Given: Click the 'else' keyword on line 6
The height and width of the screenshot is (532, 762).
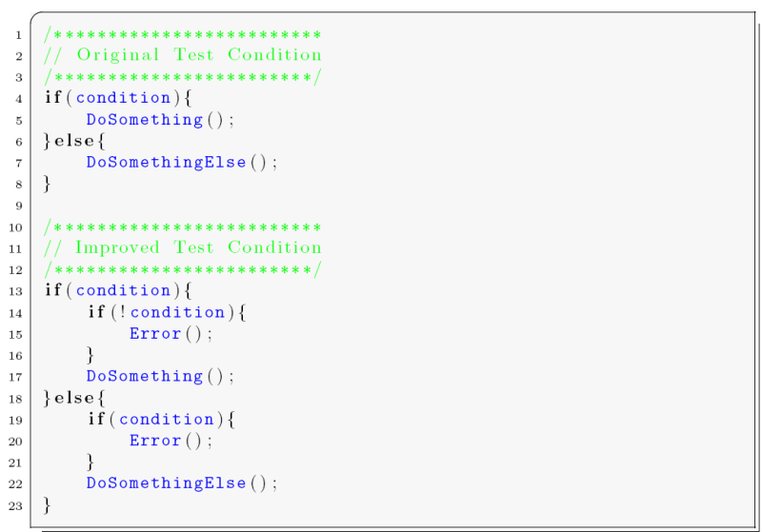Looking at the screenshot, I should click(74, 141).
